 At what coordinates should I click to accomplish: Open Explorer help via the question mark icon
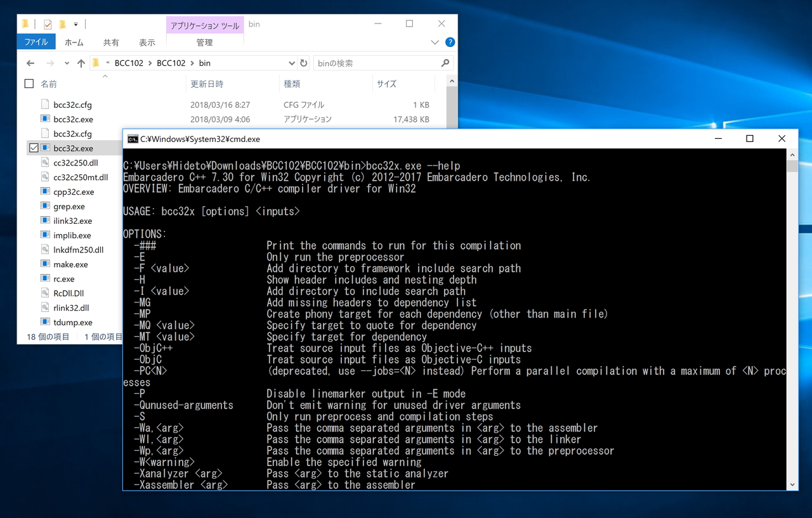450,42
